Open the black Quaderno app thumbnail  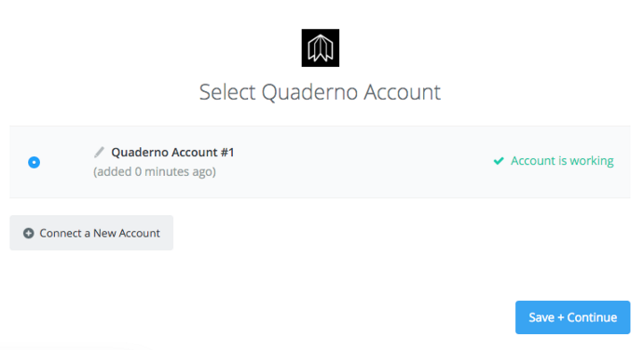click(x=321, y=48)
